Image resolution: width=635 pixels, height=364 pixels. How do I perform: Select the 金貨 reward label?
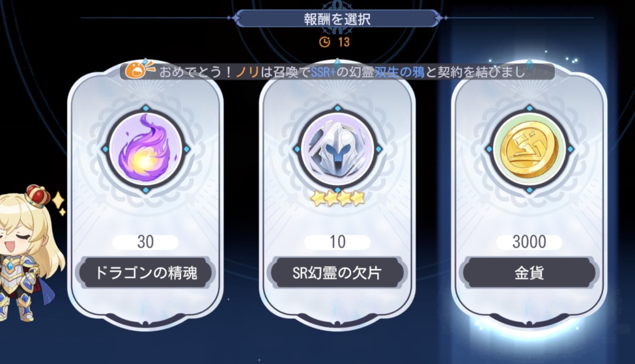coord(529,272)
